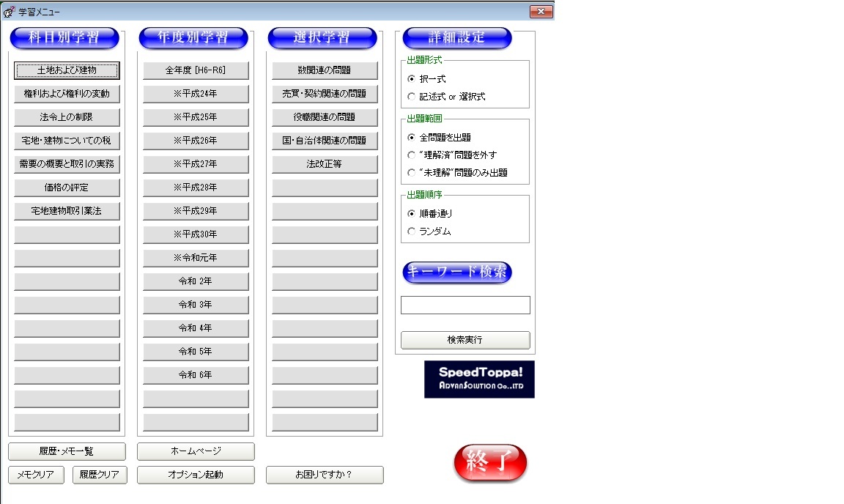Click 検索実行 search button

[x=465, y=340]
